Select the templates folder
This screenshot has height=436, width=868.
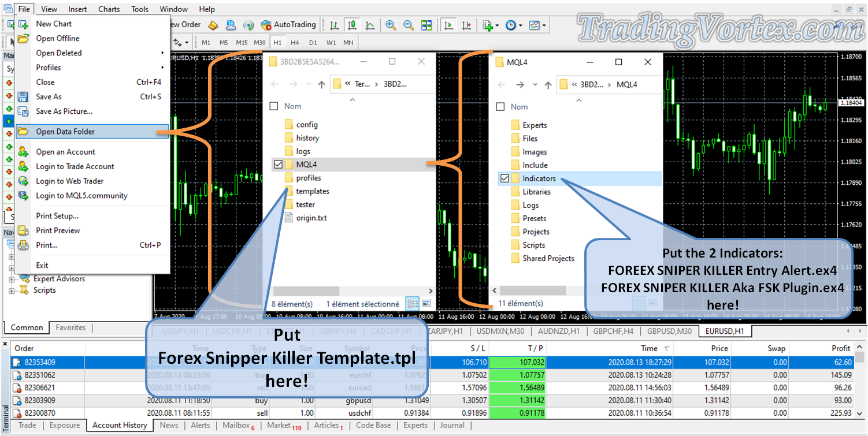click(x=313, y=191)
